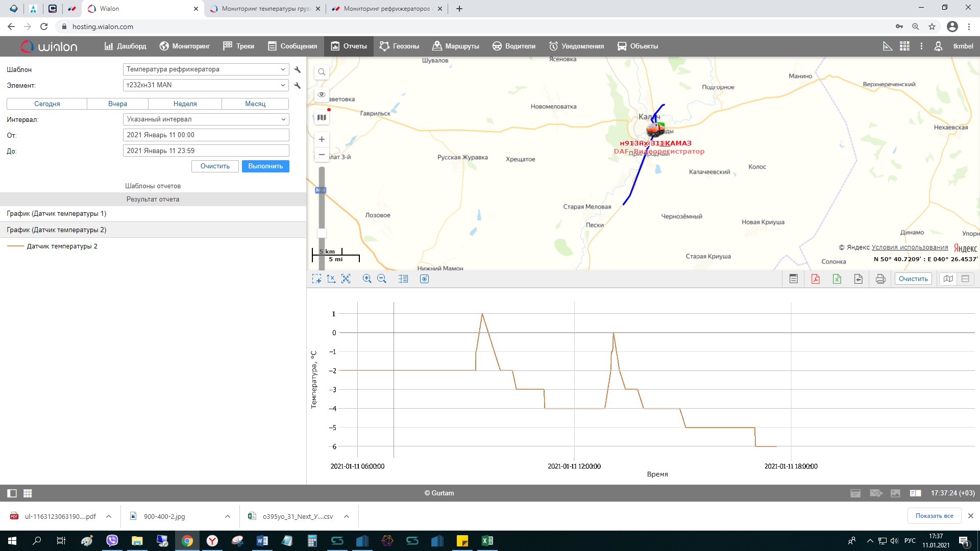980x551 pixels.
Task: Open the Геозоны tab
Action: [x=399, y=46]
